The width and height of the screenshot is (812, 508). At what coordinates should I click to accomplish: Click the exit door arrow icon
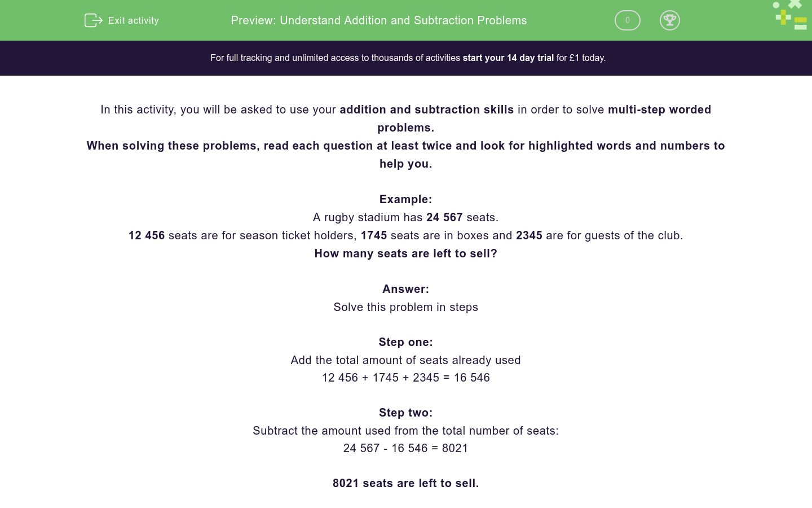[x=93, y=20]
